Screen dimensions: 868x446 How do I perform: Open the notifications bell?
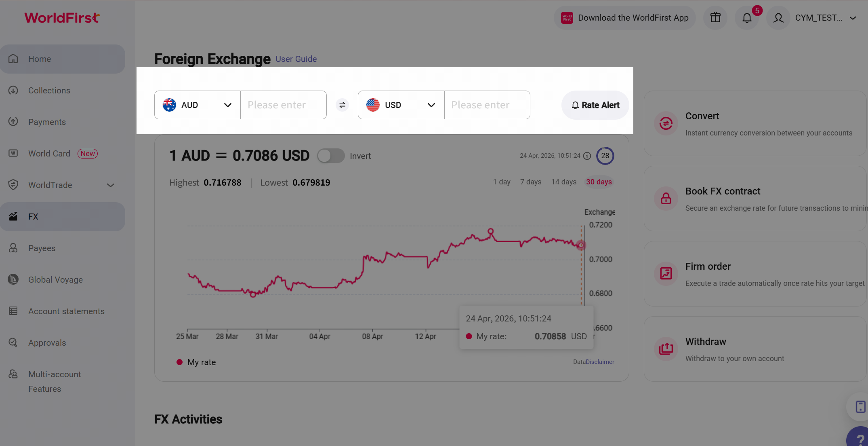click(747, 18)
